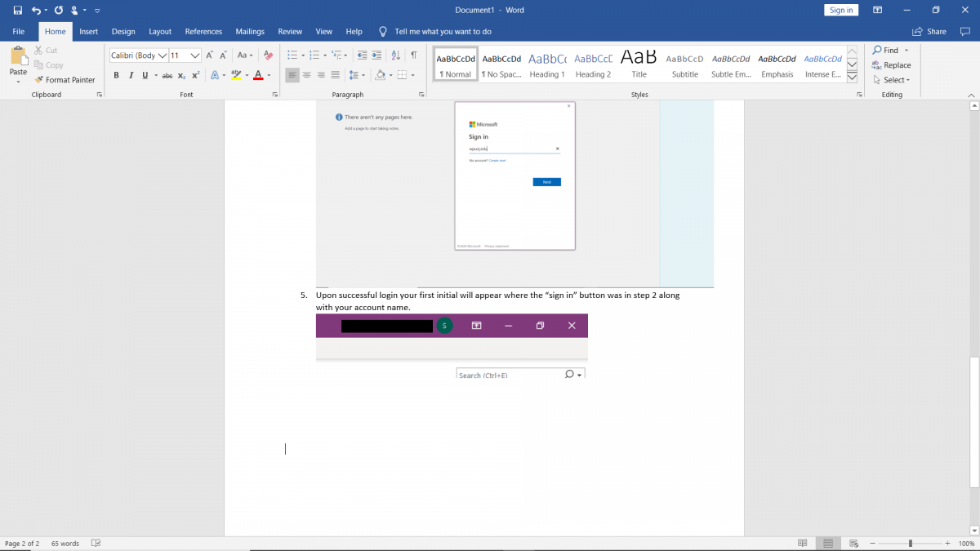The height and width of the screenshot is (551, 980).
Task: Click the Sign in button
Action: click(841, 9)
